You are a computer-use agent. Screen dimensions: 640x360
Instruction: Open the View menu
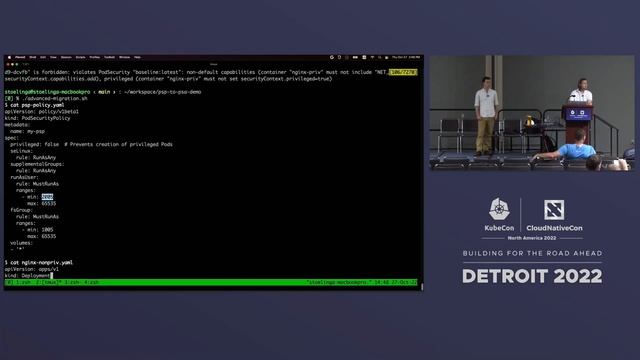(x=53, y=57)
